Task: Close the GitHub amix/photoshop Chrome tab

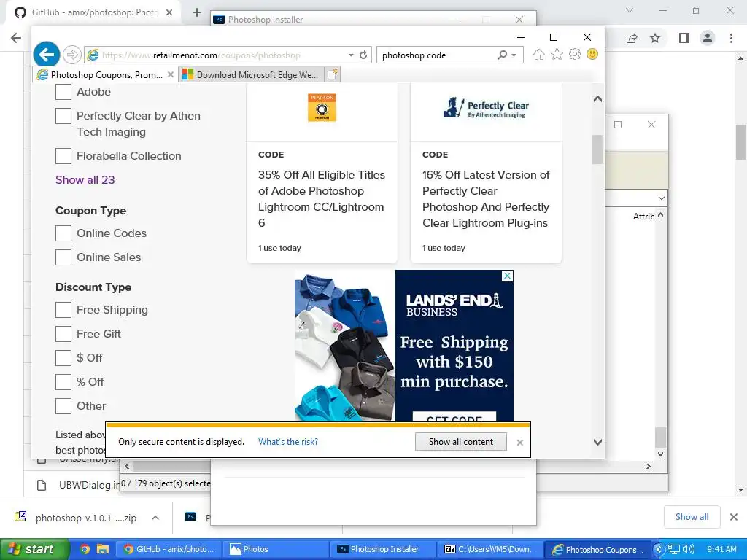Action: point(169,12)
